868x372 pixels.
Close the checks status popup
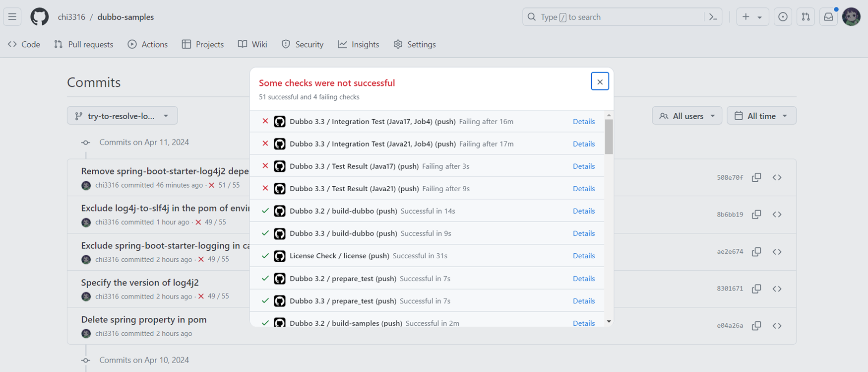[x=600, y=81]
